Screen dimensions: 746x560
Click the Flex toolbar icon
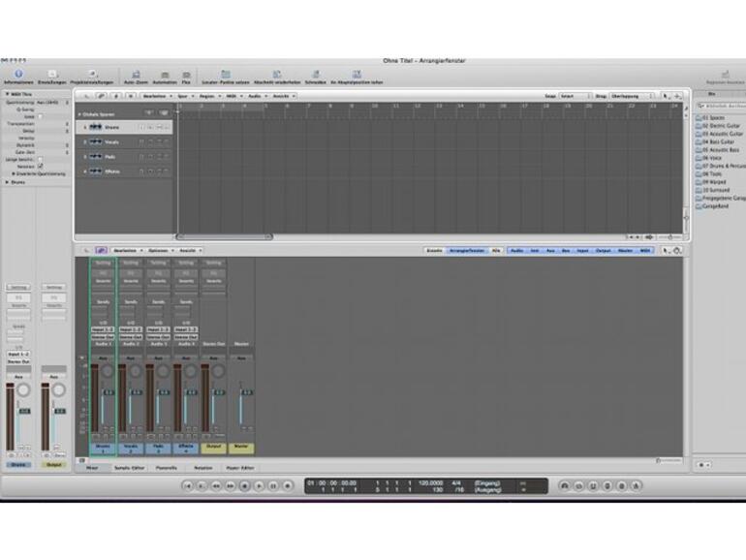pyautogui.click(x=186, y=75)
